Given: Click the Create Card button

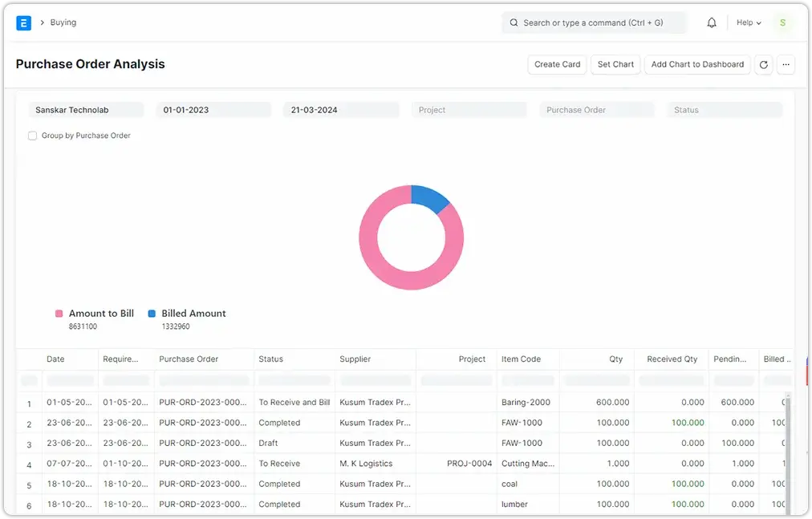Looking at the screenshot, I should click(557, 64).
